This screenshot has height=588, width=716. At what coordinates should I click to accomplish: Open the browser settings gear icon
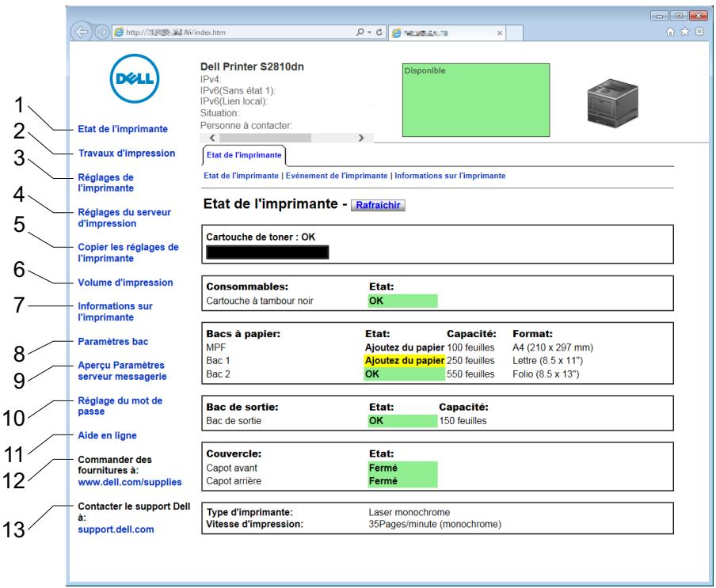[x=699, y=32]
